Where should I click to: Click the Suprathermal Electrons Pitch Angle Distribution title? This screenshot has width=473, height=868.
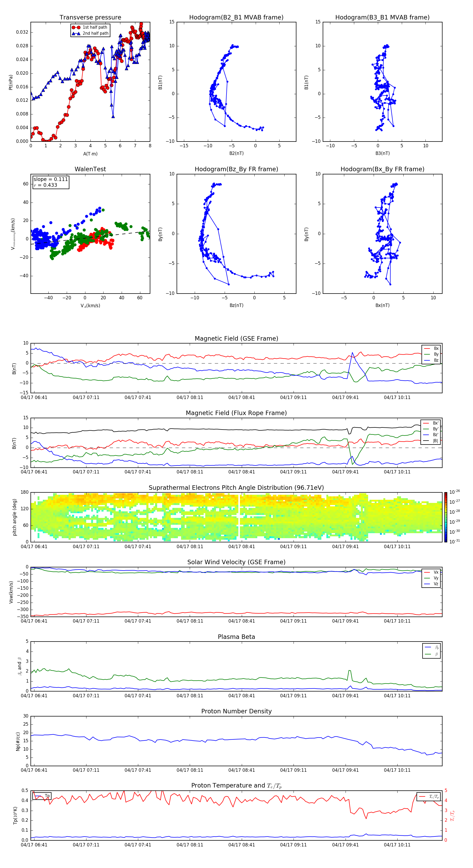point(236,488)
